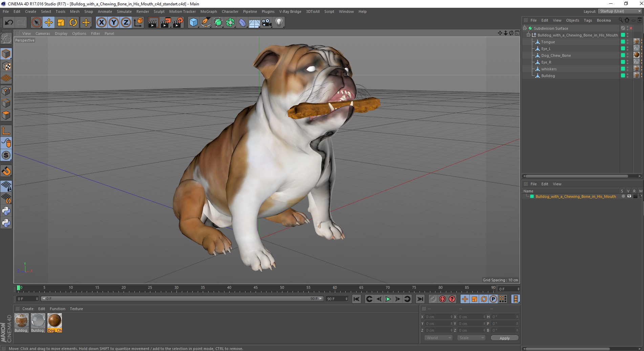644x351 pixels.
Task: Enable Axis mode L icon
Action: click(x=6, y=131)
